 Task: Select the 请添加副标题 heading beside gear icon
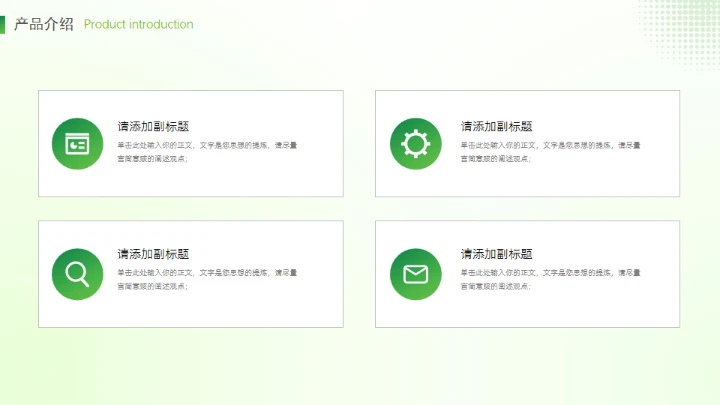496,126
